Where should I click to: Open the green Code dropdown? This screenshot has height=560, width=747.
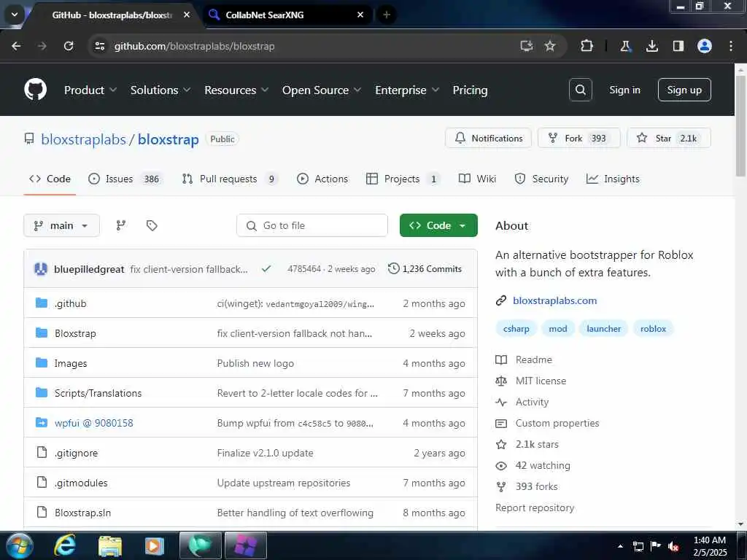pos(438,225)
